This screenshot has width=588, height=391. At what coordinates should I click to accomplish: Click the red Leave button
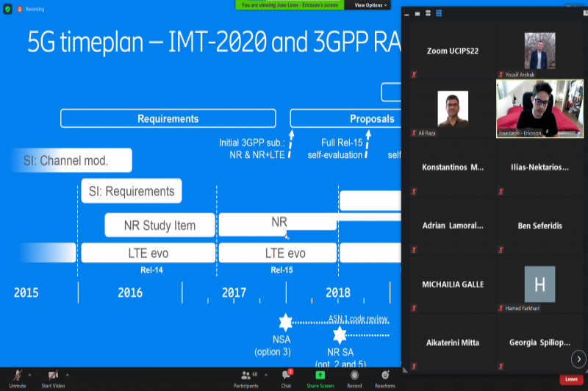tap(570, 379)
